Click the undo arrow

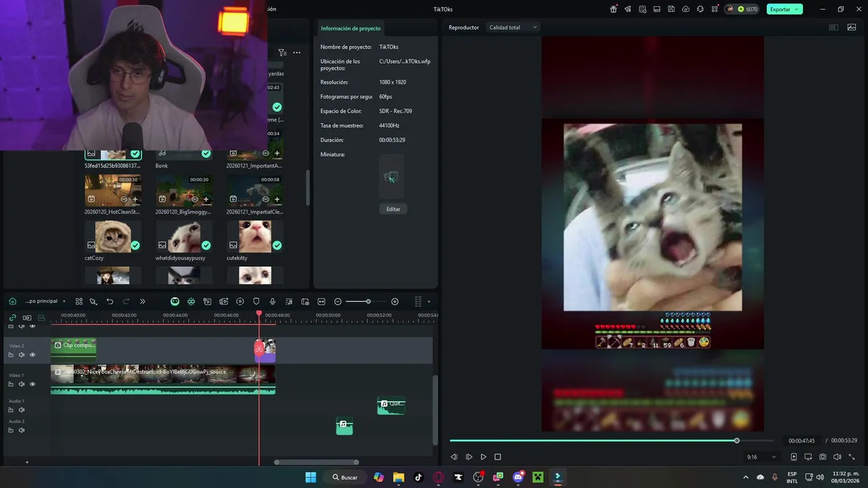[x=110, y=302]
